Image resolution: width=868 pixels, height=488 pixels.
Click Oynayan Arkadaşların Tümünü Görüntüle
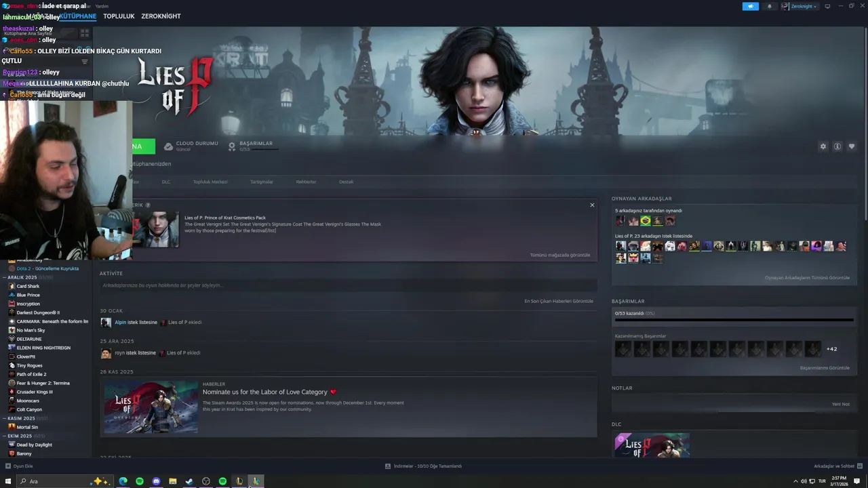click(x=807, y=278)
